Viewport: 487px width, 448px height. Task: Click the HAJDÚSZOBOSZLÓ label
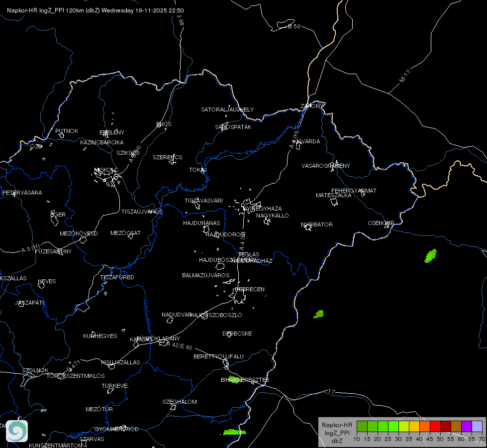pos(216,315)
